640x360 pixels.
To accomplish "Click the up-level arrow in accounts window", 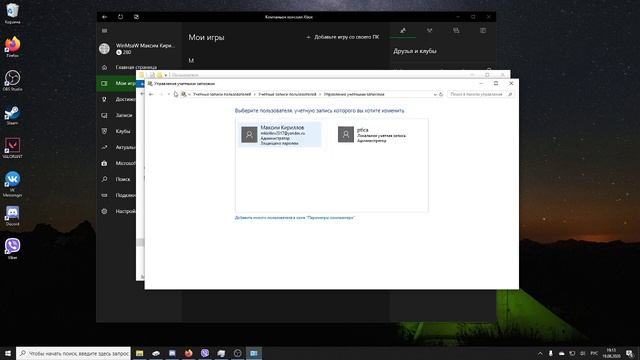I will pos(176,94).
